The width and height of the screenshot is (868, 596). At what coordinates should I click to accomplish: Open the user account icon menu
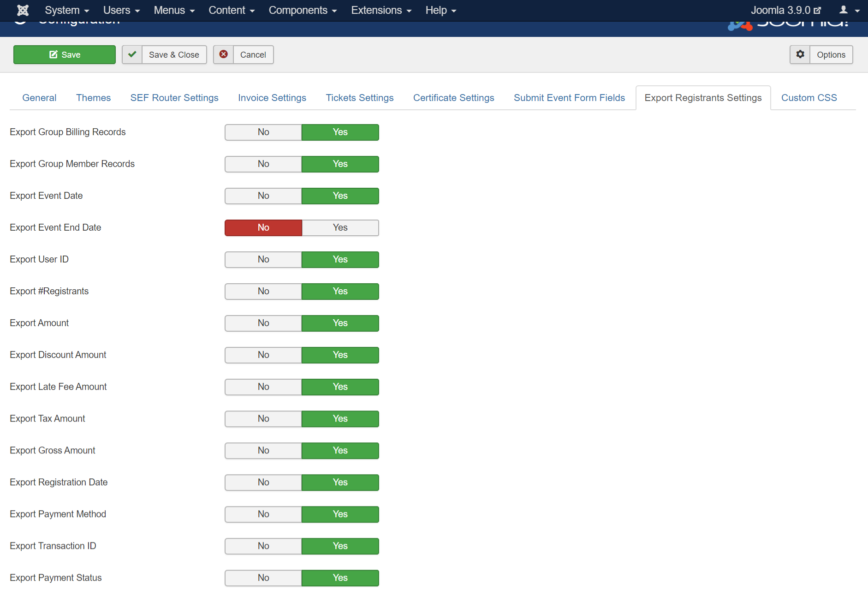coord(849,10)
